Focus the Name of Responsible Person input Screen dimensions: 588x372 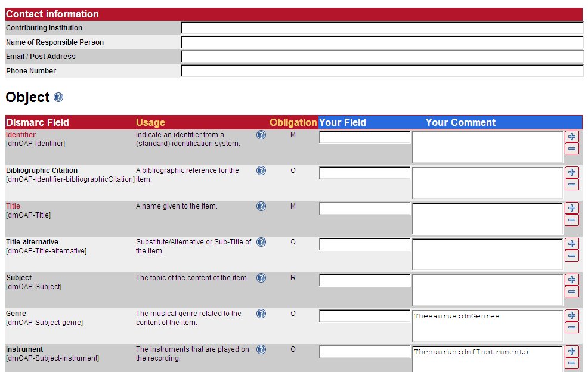coord(382,42)
